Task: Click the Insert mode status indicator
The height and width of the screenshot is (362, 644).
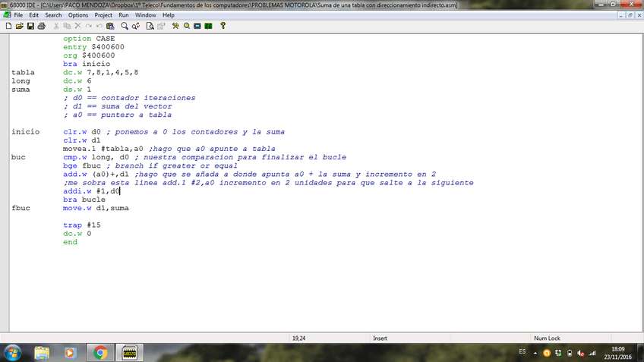Action: coord(380,338)
